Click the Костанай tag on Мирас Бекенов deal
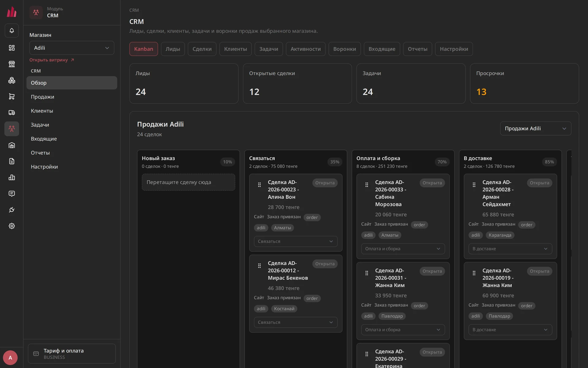This screenshot has width=588, height=368. coord(284,309)
